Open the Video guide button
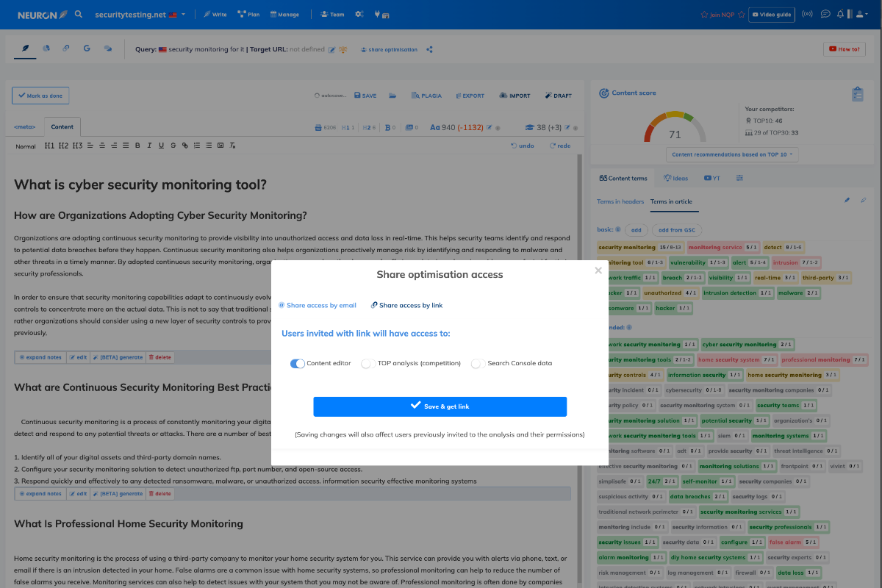This screenshot has height=588, width=882. (x=772, y=14)
